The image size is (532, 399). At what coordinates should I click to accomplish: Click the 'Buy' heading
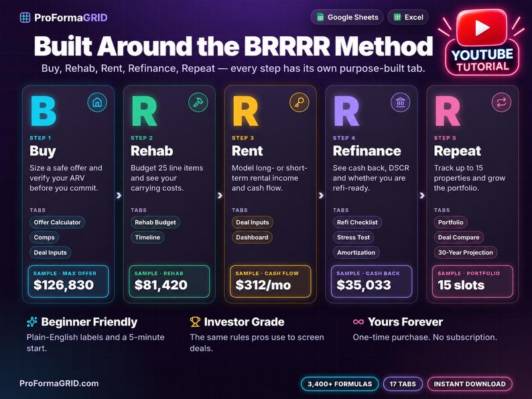click(43, 151)
